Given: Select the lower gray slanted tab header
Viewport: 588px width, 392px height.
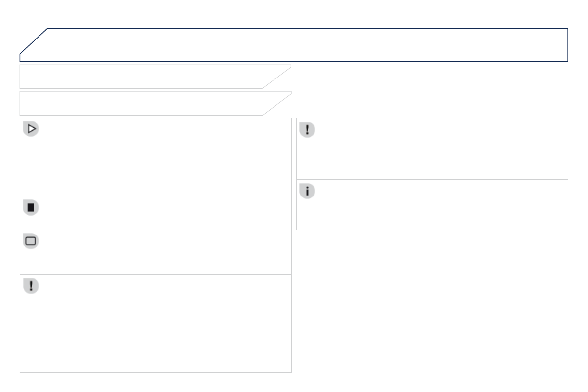Looking at the screenshot, I should [x=143, y=103].
